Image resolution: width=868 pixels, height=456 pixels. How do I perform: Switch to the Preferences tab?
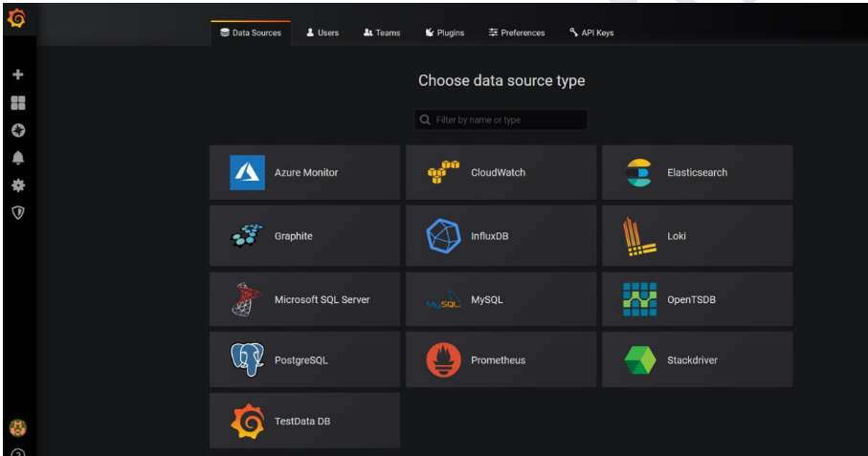[517, 33]
